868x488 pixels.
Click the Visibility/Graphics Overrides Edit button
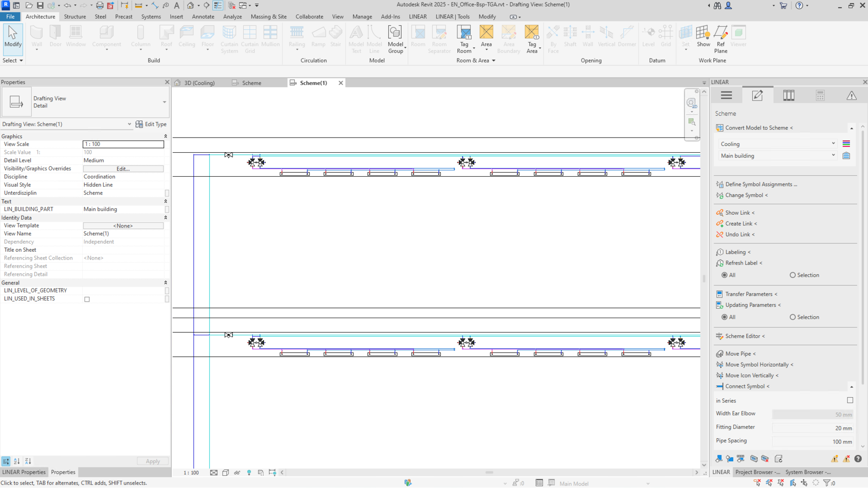123,169
